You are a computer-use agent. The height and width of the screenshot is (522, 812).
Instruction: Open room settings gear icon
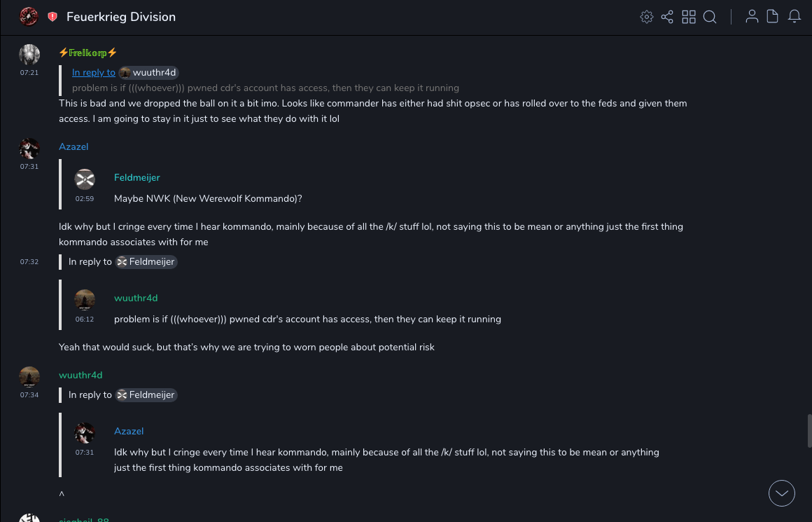pos(647,17)
